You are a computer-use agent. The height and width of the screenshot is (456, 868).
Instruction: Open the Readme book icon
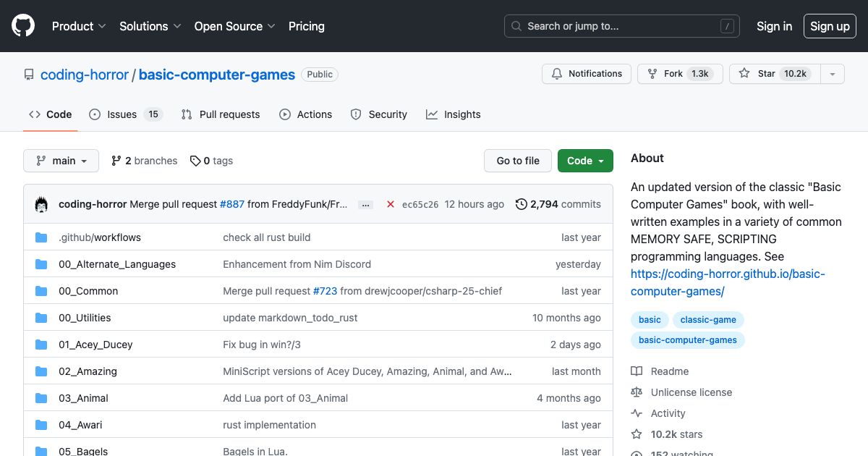pos(636,371)
